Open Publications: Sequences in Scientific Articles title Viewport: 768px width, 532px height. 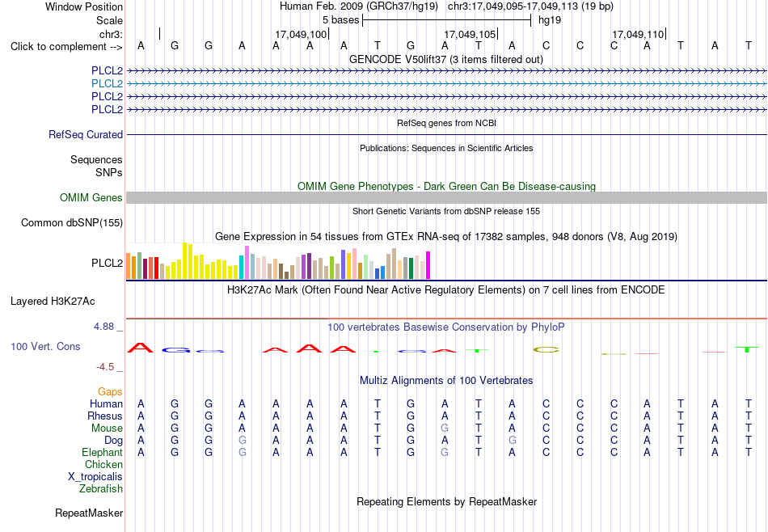point(446,148)
